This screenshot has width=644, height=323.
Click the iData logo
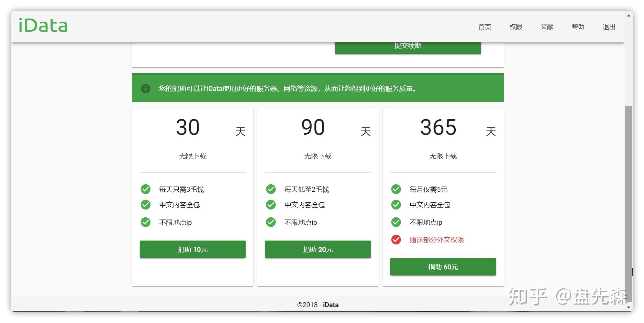point(43,26)
